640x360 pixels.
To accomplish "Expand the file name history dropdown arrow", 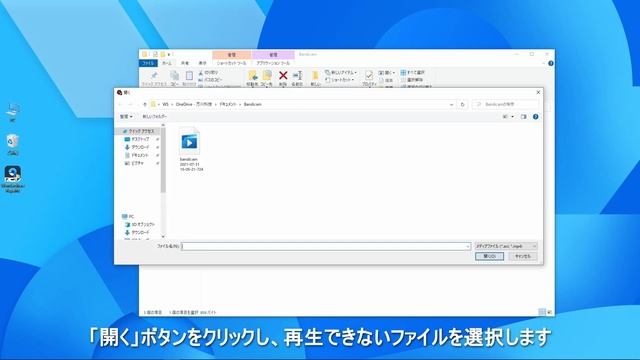I will click(468, 246).
